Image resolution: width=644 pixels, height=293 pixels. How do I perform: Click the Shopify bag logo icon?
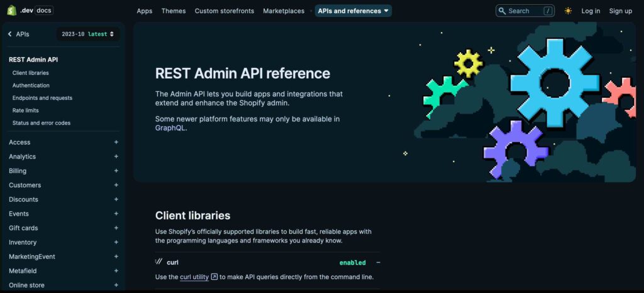pos(11,11)
